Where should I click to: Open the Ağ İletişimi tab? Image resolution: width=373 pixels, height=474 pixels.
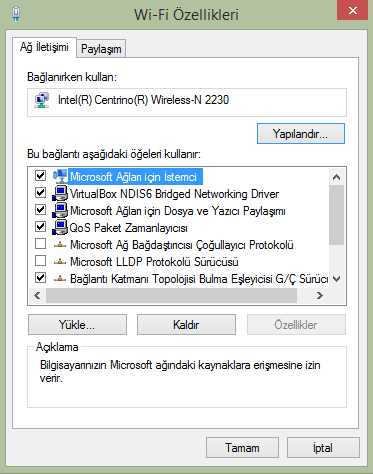point(44,47)
